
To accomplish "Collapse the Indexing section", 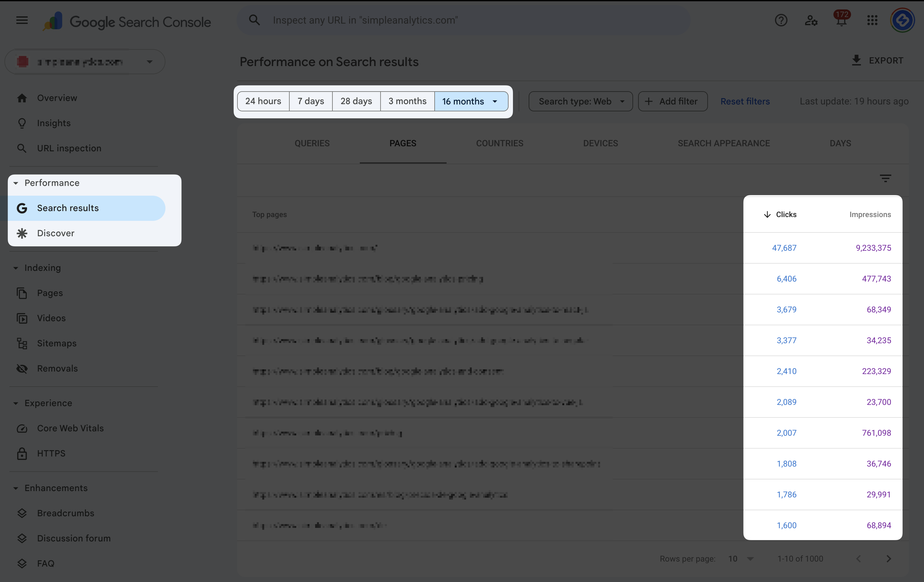I will pos(16,268).
